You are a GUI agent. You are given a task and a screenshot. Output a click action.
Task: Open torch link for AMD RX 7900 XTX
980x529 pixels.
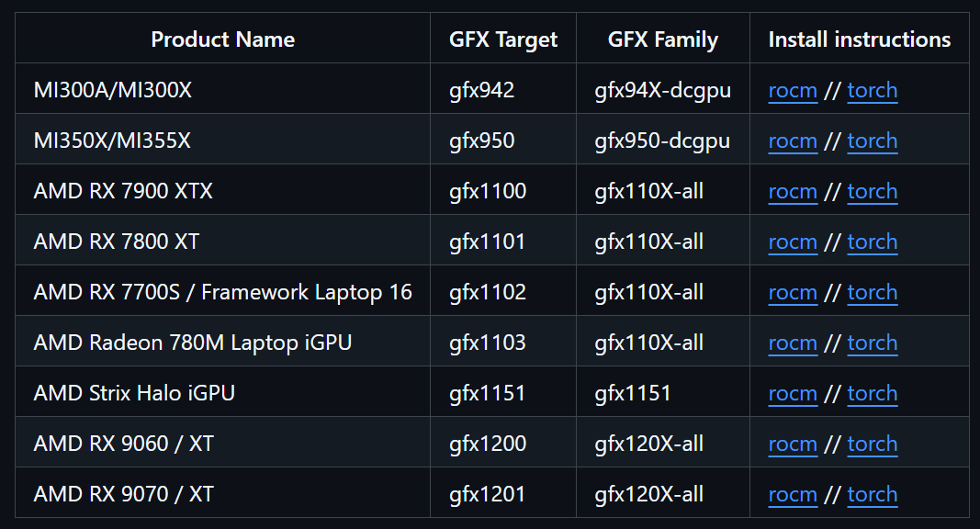point(872,191)
